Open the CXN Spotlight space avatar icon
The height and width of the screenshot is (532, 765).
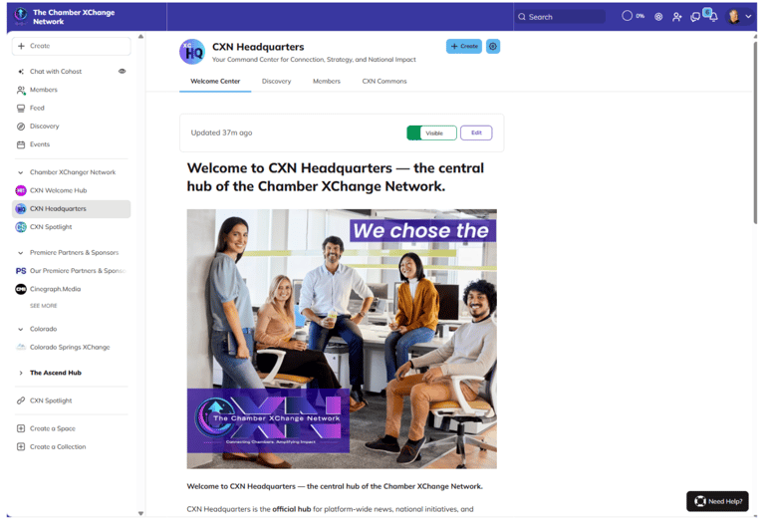pyautogui.click(x=21, y=227)
